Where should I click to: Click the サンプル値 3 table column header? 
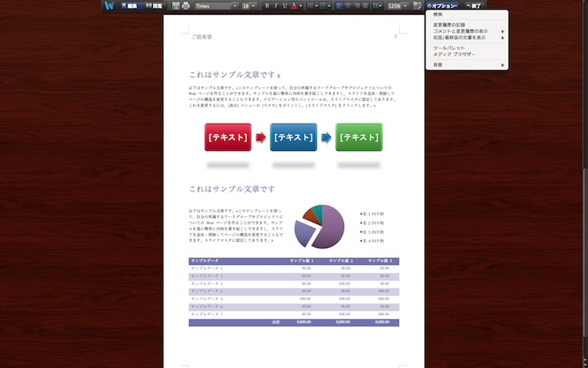click(380, 261)
